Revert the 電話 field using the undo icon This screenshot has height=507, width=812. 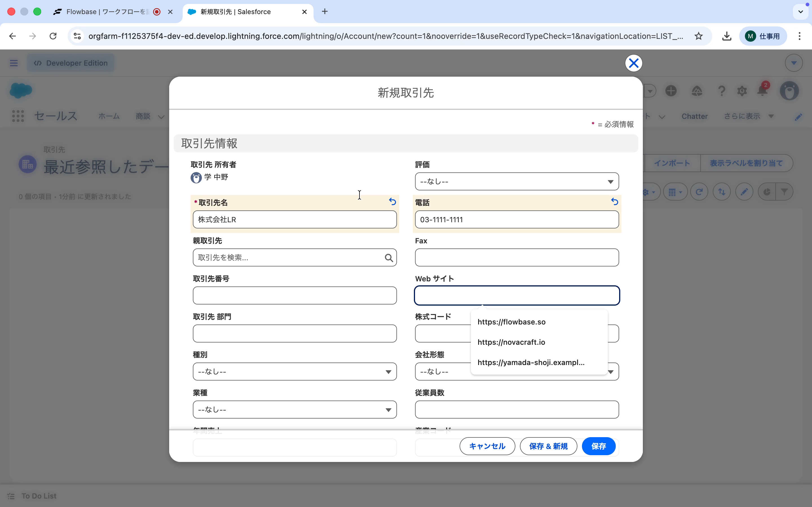614,201
